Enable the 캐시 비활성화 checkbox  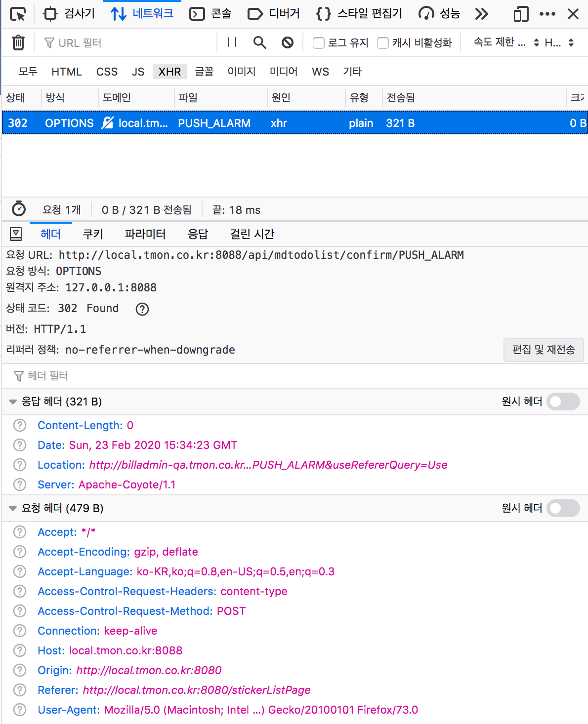click(x=383, y=43)
